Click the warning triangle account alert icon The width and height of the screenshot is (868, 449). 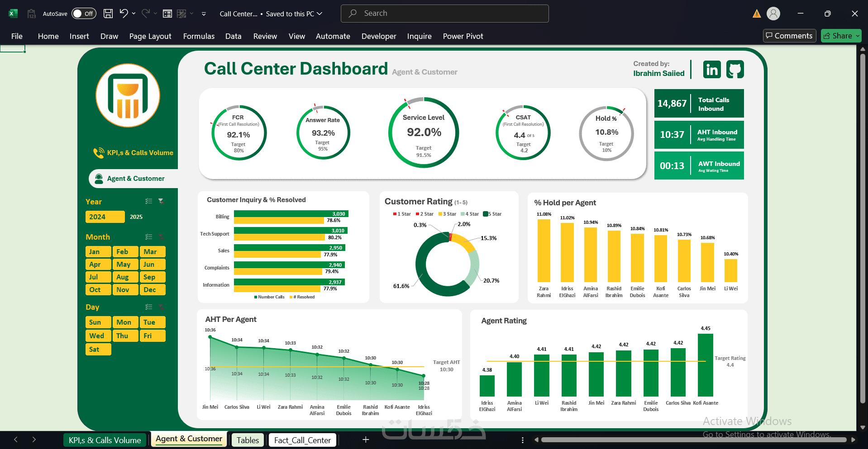[x=757, y=14]
